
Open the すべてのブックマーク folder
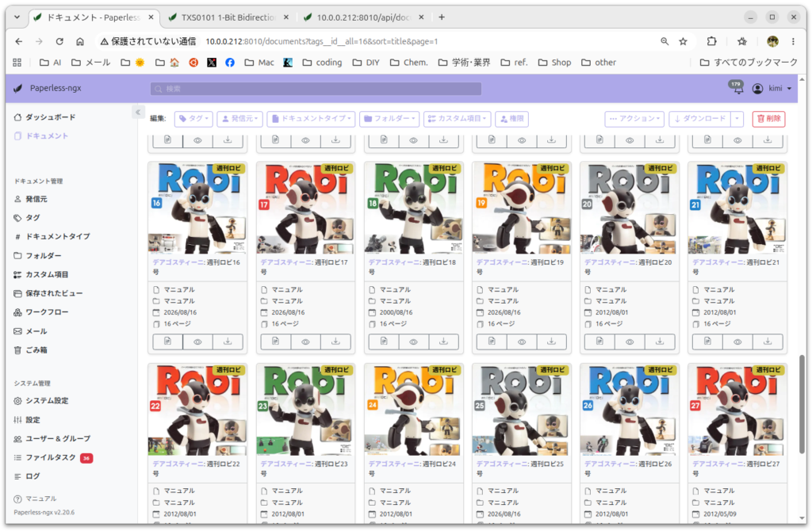pyautogui.click(x=749, y=63)
